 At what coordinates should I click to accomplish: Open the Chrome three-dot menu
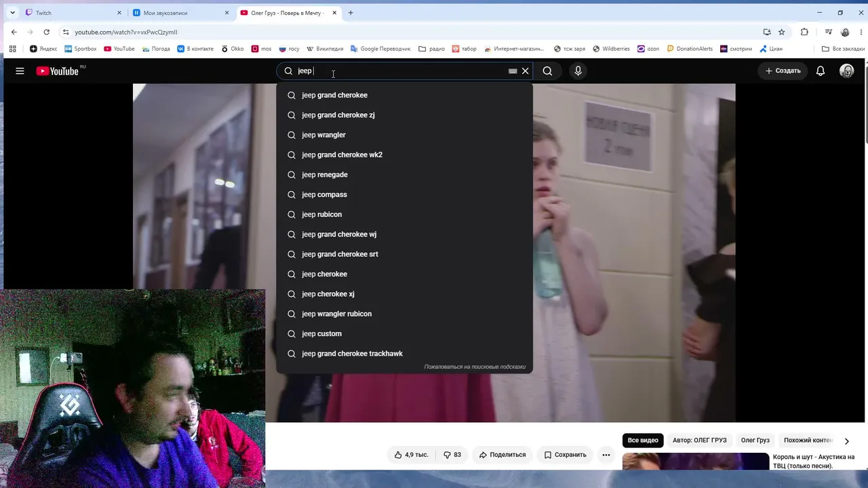pyautogui.click(x=860, y=32)
